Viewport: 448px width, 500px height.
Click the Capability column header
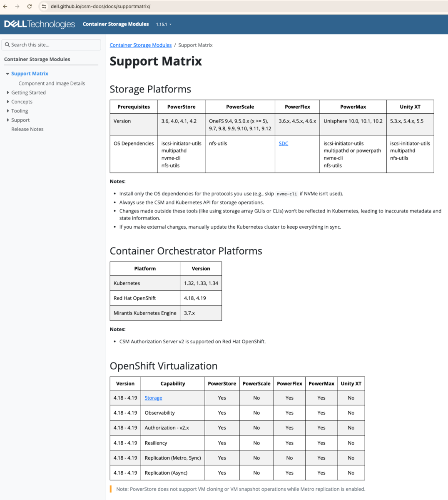pyautogui.click(x=173, y=384)
